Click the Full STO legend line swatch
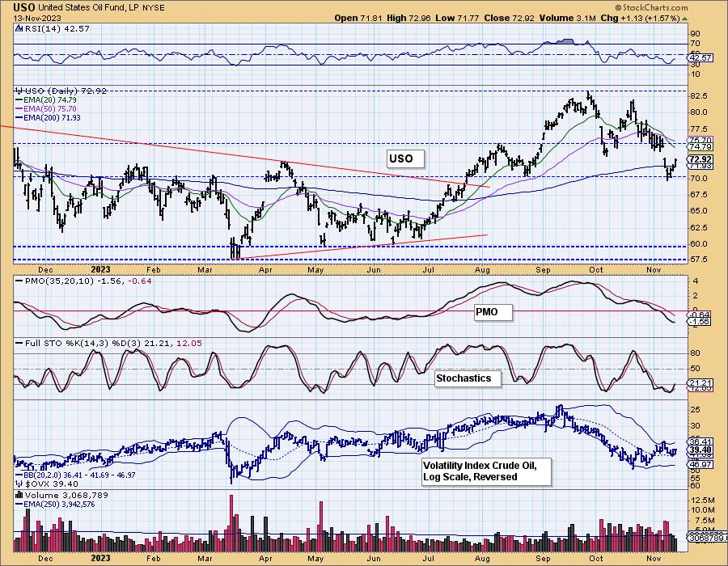The width and height of the screenshot is (728, 566). 19,344
